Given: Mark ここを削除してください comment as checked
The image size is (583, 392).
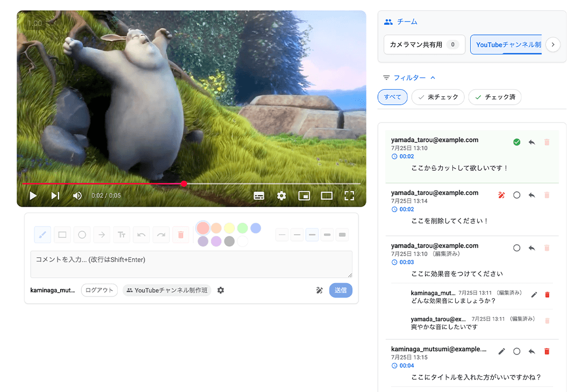Looking at the screenshot, I should (x=516, y=195).
